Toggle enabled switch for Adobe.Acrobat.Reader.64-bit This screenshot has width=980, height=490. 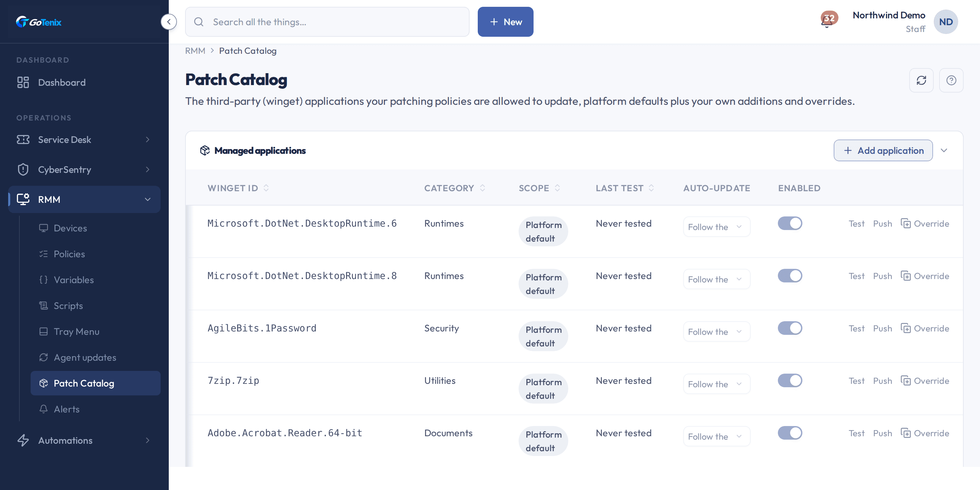[x=790, y=432]
